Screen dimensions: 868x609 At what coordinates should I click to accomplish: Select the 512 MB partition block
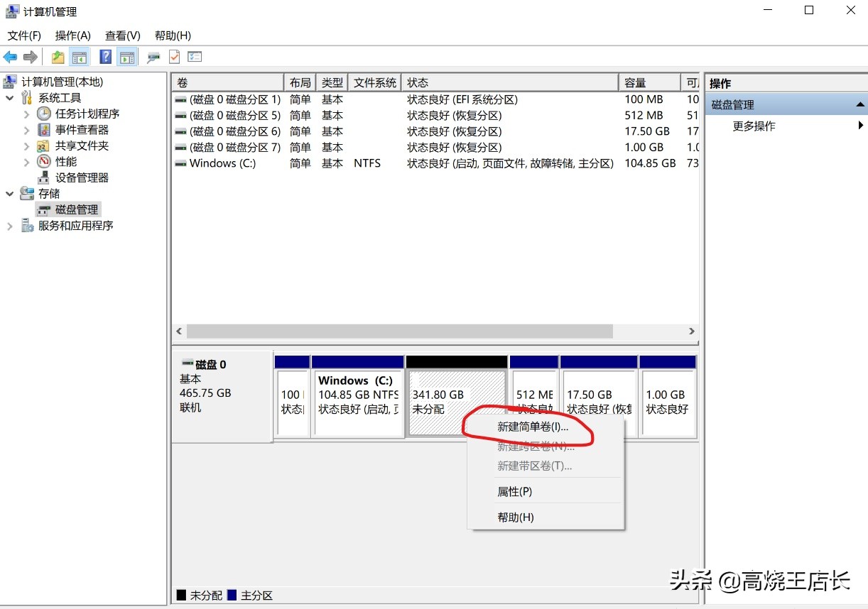pyautogui.click(x=533, y=397)
